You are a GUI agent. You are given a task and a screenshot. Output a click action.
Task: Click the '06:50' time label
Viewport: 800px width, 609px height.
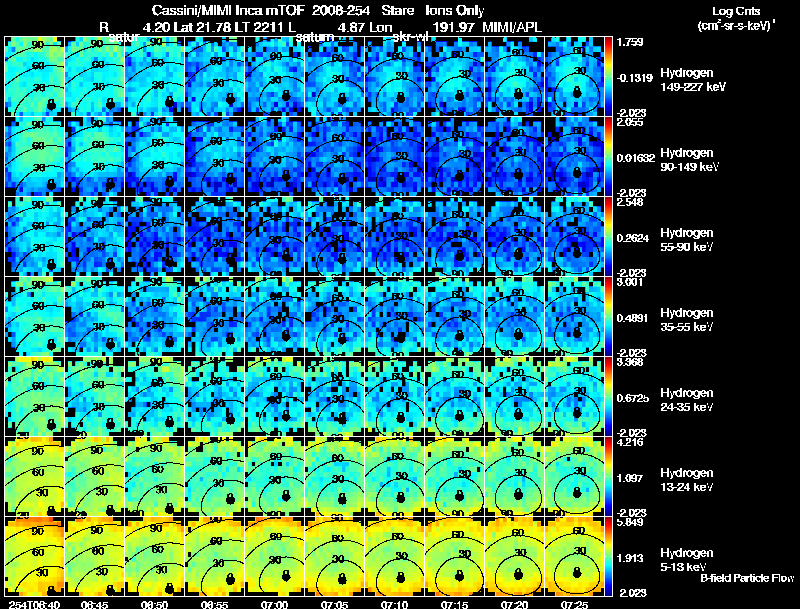point(155,604)
